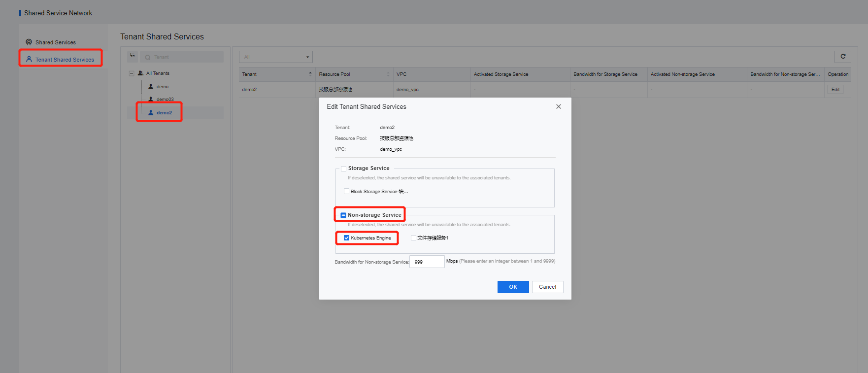
Task: Click the demo2 user icon in tree
Action: click(151, 113)
